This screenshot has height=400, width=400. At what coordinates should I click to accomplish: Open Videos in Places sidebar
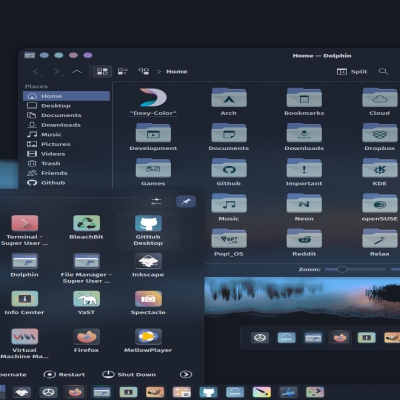click(x=66, y=154)
